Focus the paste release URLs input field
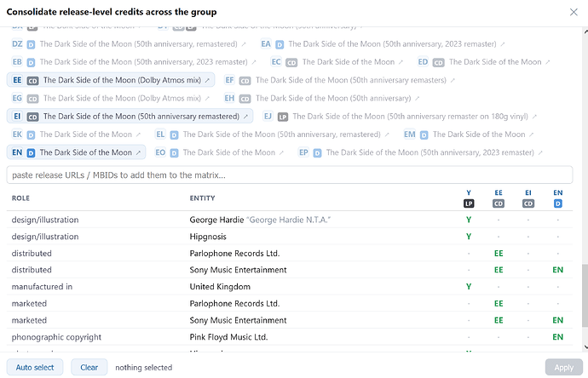 pos(290,175)
